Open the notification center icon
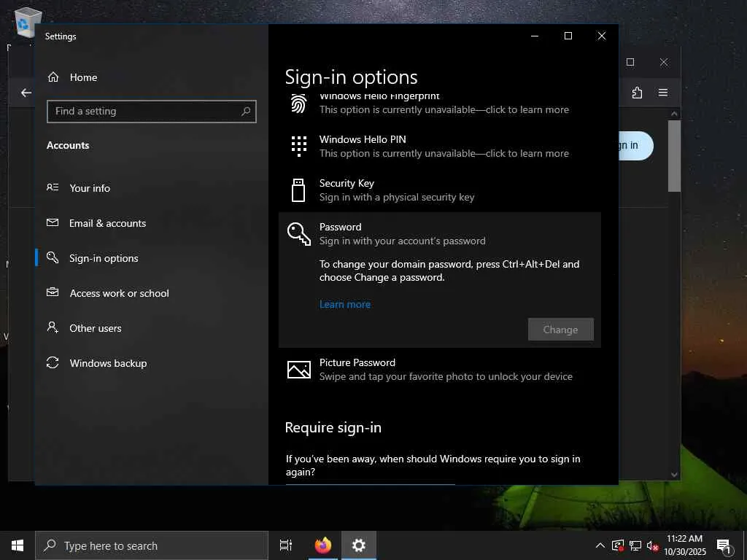This screenshot has height=560, width=747. 724,546
